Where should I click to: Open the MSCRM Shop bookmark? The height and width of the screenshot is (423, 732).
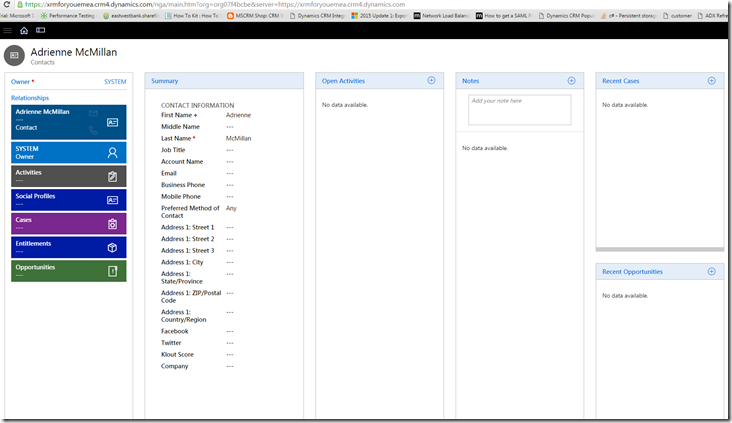[255, 16]
